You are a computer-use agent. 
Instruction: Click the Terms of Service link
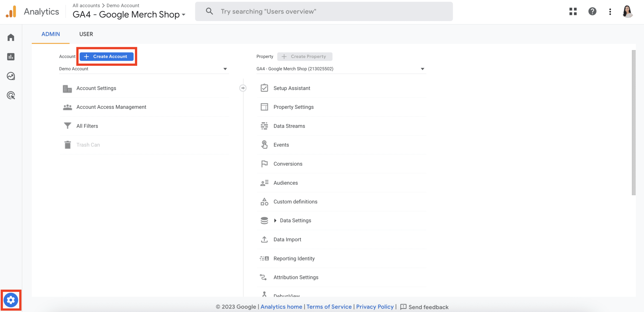329,307
